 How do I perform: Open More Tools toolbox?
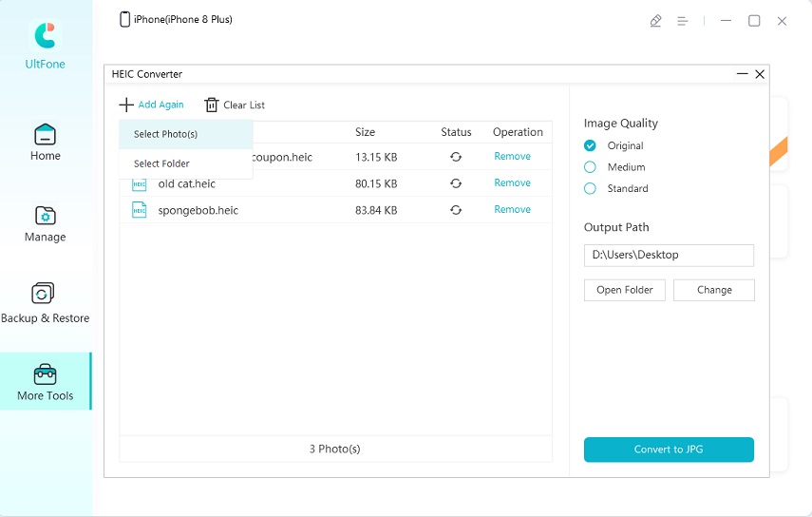(45, 381)
